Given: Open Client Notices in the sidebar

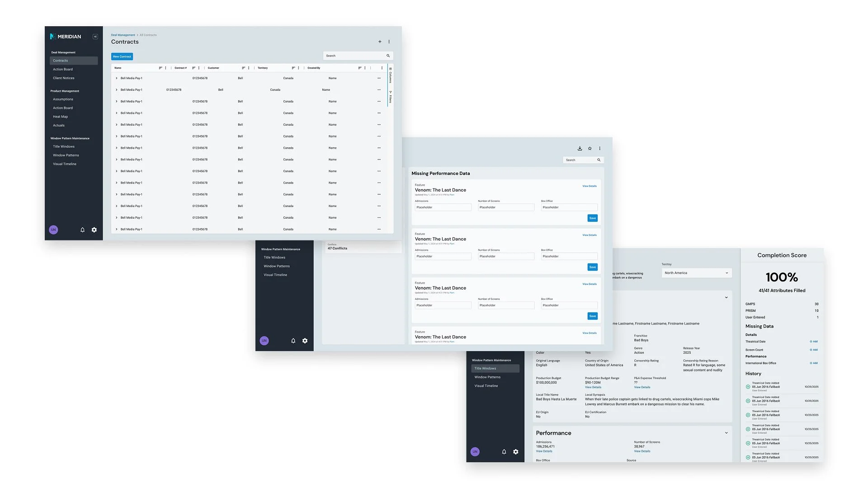Looking at the screenshot, I should point(64,78).
